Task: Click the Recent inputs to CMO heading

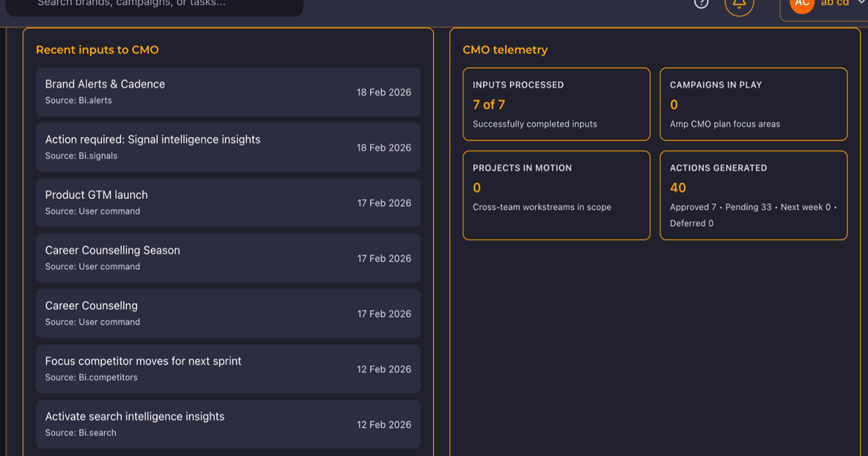Action: (97, 50)
